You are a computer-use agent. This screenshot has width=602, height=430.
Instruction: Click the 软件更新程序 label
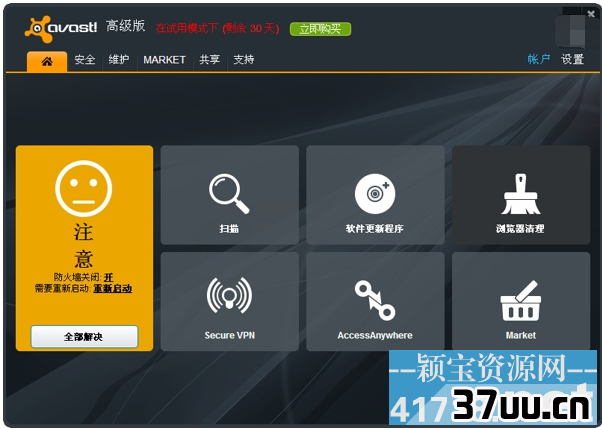[375, 229]
